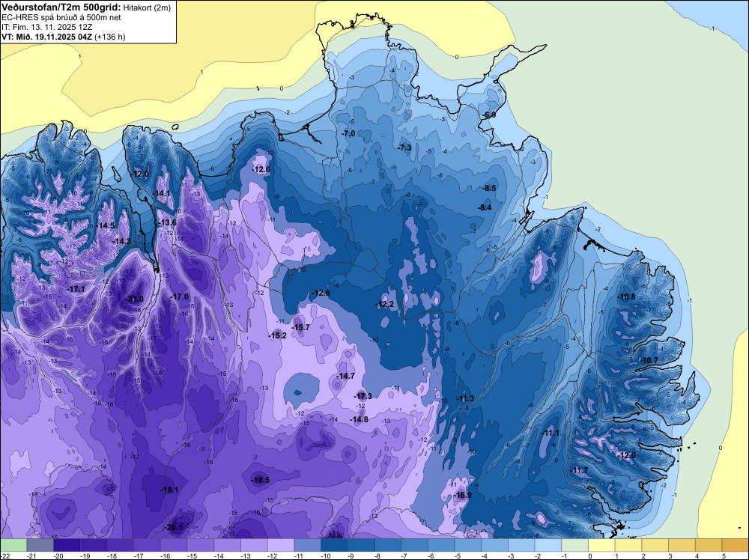Select the pale yellow 0 legend swatch
749x560 pixels.
click(602, 545)
